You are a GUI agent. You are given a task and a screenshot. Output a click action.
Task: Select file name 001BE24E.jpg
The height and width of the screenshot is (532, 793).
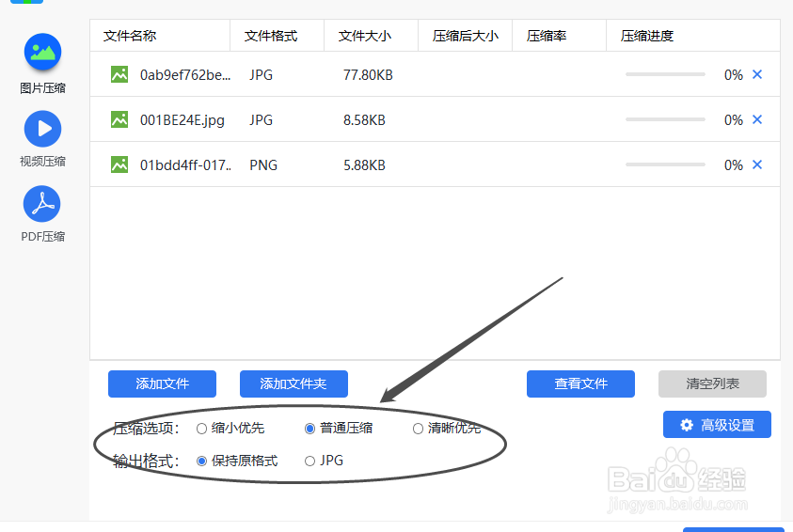(x=182, y=120)
